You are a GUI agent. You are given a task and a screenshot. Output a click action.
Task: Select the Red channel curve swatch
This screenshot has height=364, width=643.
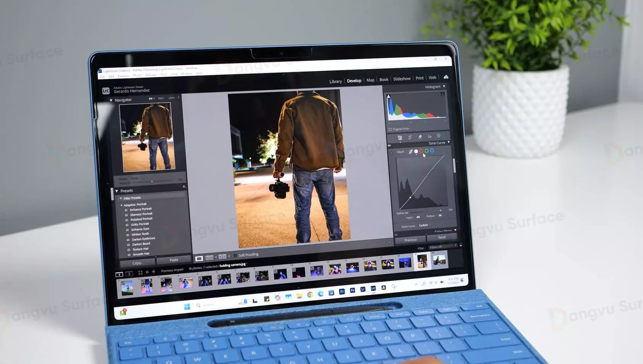point(421,151)
